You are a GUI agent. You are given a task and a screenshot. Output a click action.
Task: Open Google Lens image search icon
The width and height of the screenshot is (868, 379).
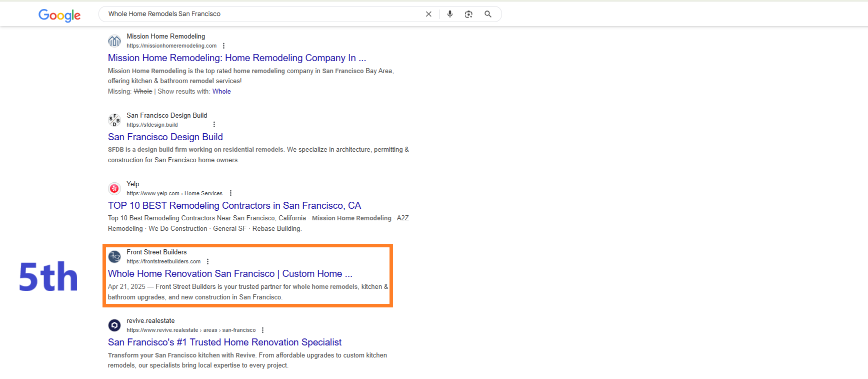tap(468, 14)
